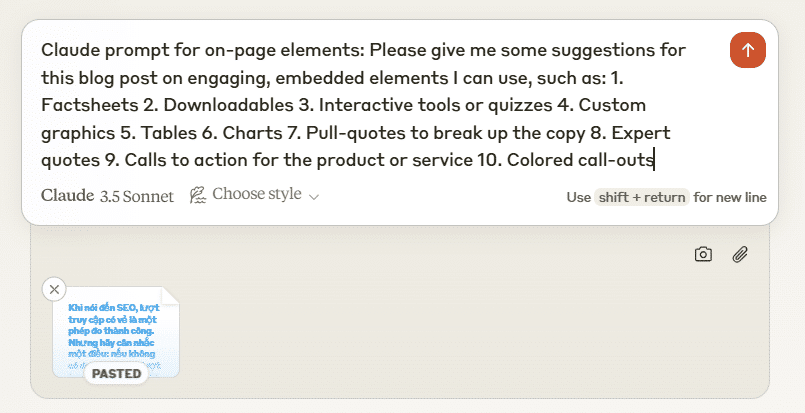The width and height of the screenshot is (805, 413).
Task: Click the camera screenshot capture icon
Action: [x=703, y=254]
